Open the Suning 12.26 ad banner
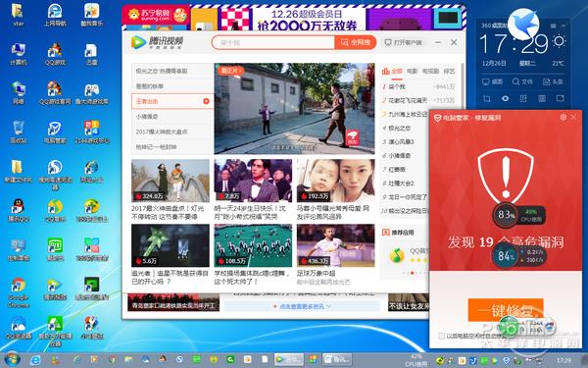 pyautogui.click(x=294, y=18)
